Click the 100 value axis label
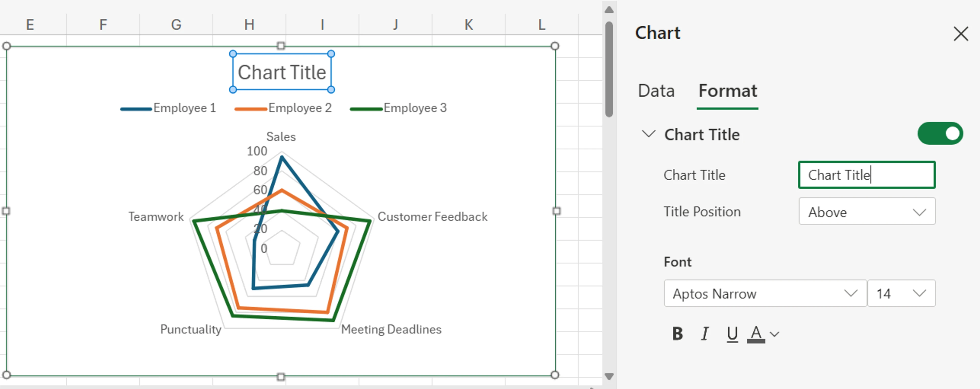The width and height of the screenshot is (980, 389). 257,151
